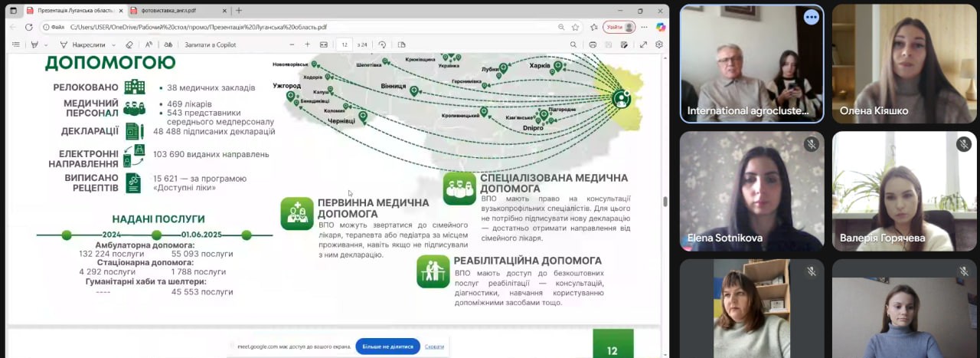Add this page to favorites star
980x358 pixels.
(575, 27)
